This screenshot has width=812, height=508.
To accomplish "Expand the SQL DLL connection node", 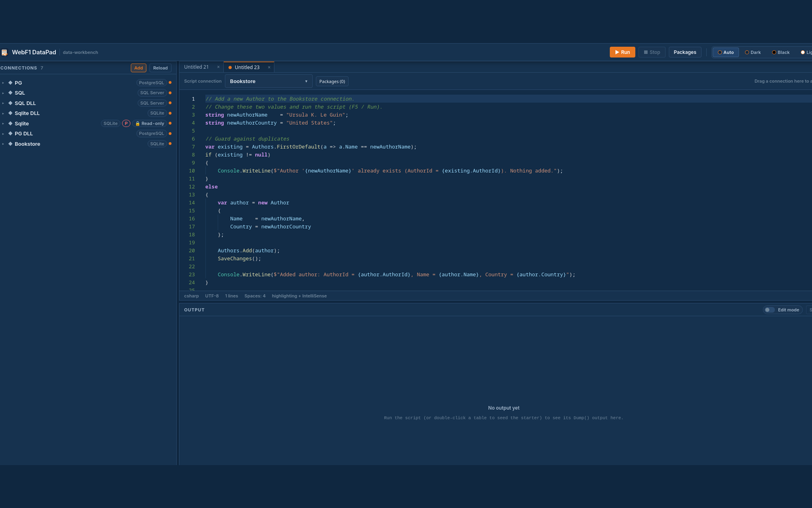I will [x=3, y=103].
